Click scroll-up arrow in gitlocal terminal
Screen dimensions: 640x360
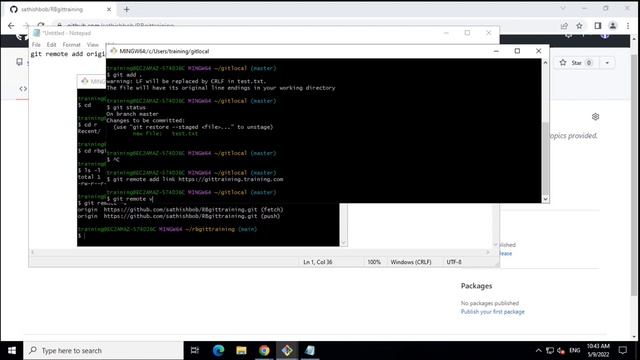[x=545, y=63]
